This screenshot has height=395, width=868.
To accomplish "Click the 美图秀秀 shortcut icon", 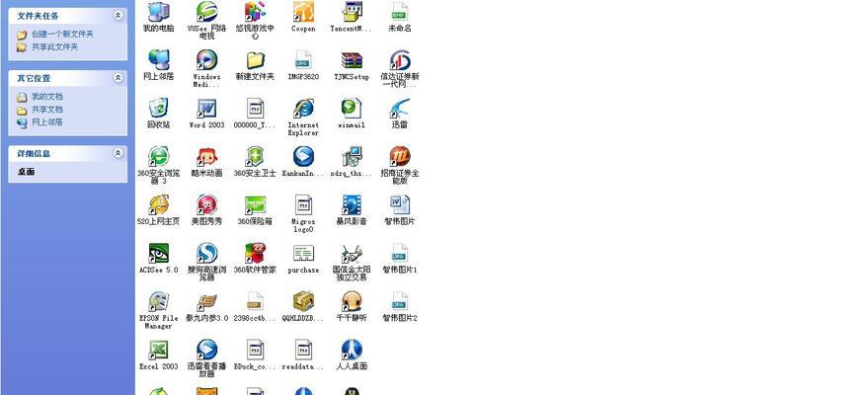I will (x=206, y=204).
